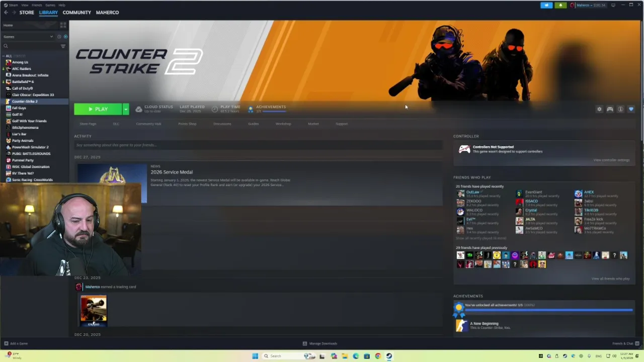Open the Store Page link
The height and width of the screenshot is (362, 644).
(88, 124)
